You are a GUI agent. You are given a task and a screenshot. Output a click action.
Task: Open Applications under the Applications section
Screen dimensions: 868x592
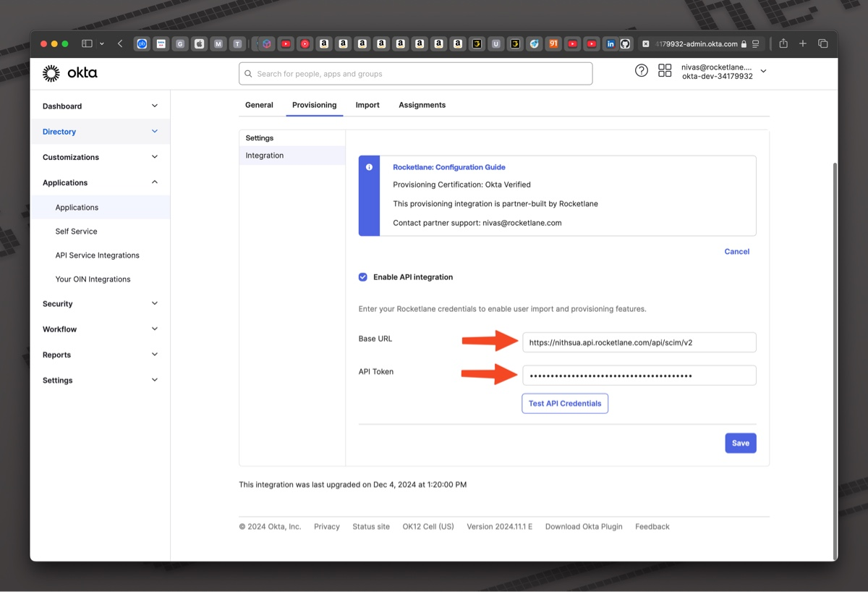click(x=100, y=207)
